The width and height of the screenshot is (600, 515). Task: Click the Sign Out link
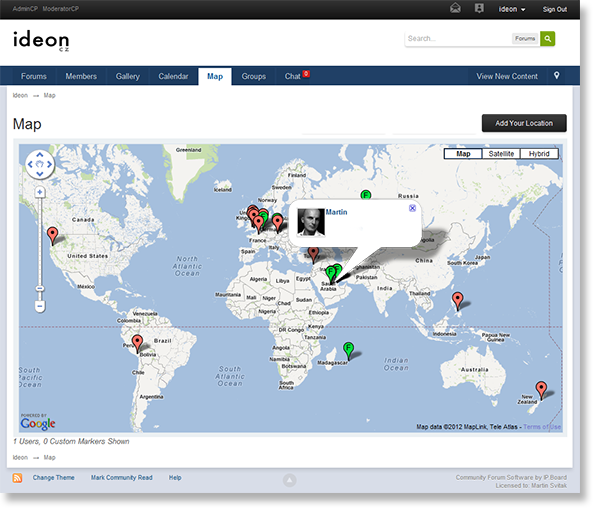554,9
